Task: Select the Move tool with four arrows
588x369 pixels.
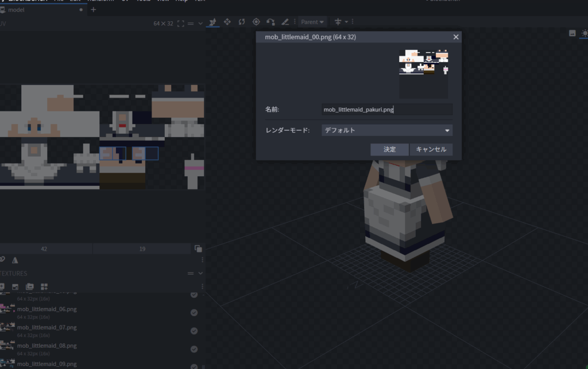Action: [227, 22]
